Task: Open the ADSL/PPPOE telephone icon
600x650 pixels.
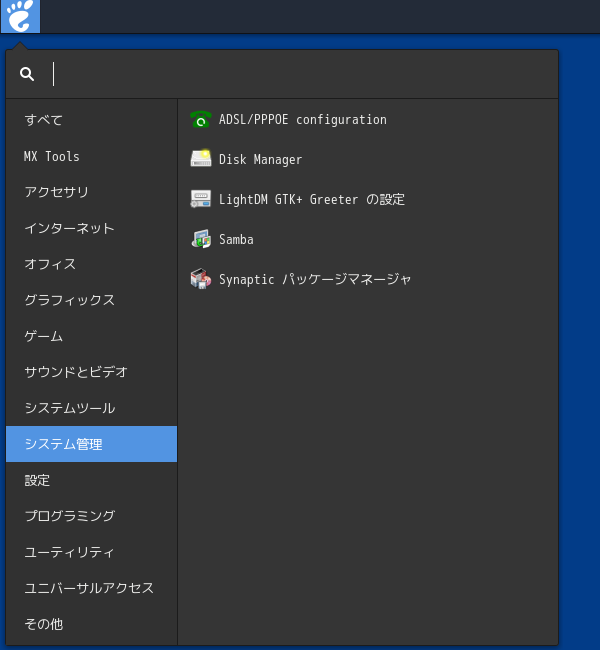Action: click(x=201, y=119)
